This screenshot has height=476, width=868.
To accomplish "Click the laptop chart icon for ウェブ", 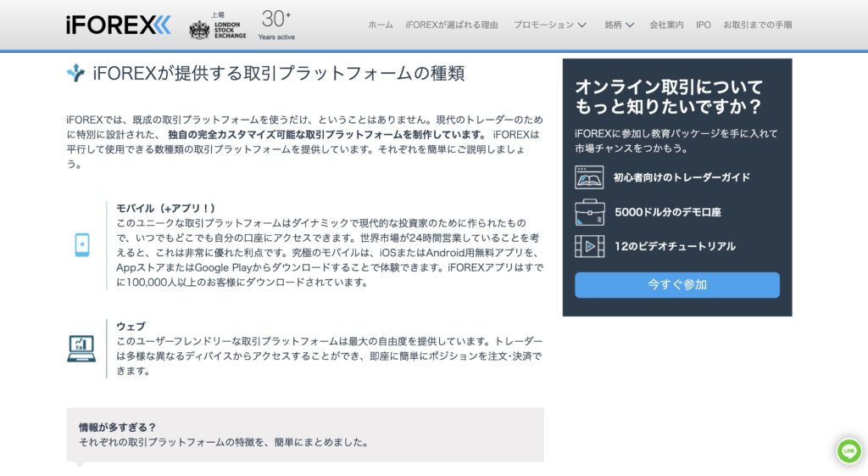I will point(81,349).
